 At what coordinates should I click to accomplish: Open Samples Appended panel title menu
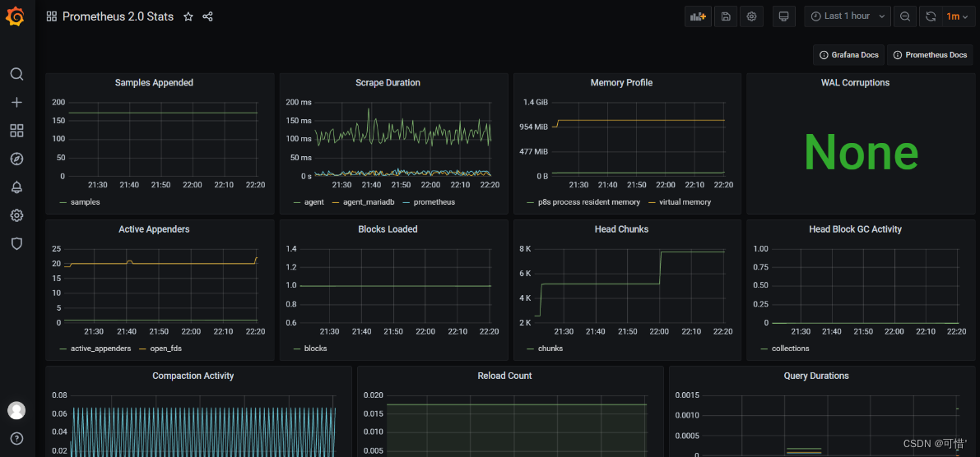[154, 82]
